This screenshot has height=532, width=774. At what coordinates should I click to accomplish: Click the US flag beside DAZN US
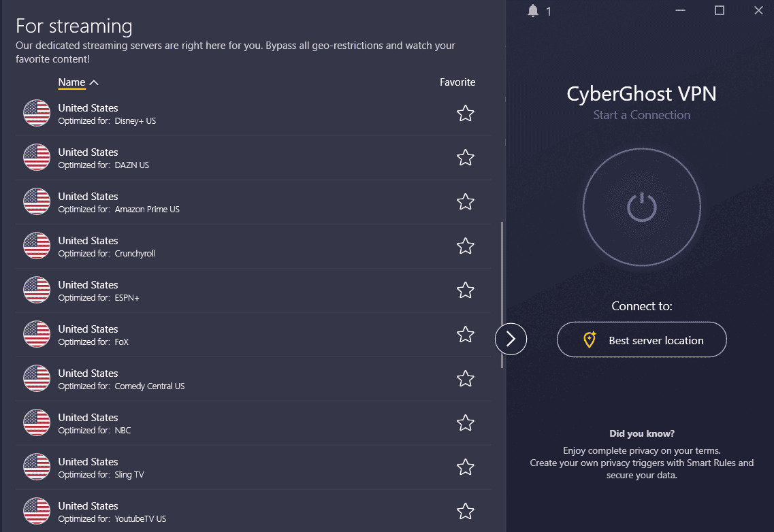click(x=37, y=157)
